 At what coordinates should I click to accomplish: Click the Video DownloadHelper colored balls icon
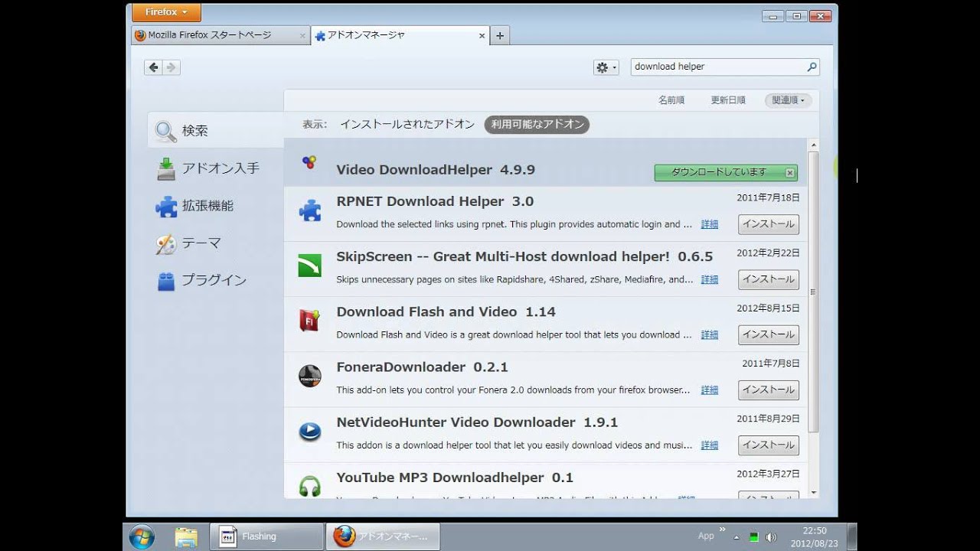[x=309, y=162]
